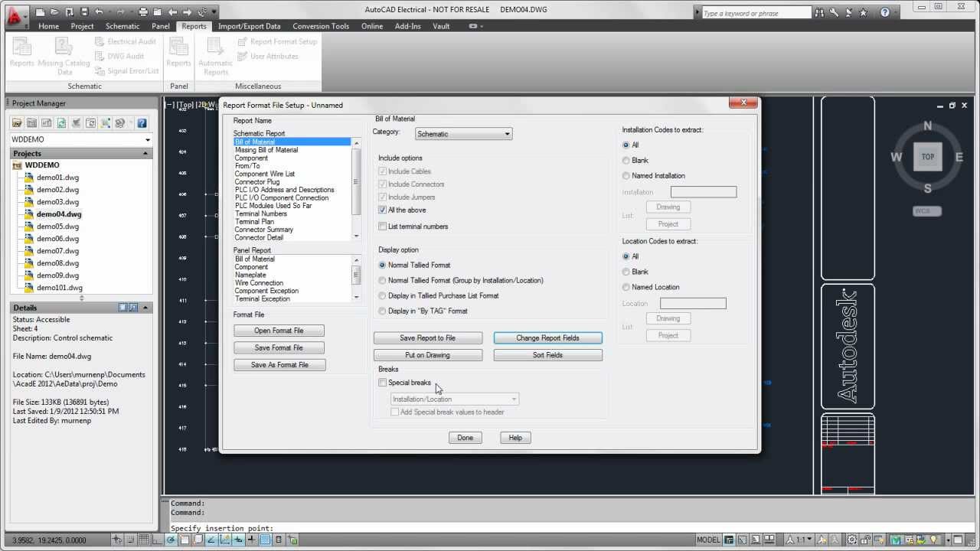The image size is (980, 551).
Task: Select the Display in "By TAG" Format option
Action: pyautogui.click(x=383, y=311)
